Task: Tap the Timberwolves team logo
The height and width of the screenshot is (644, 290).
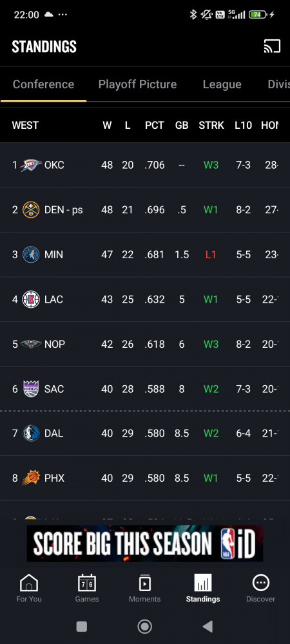Action: (31, 254)
